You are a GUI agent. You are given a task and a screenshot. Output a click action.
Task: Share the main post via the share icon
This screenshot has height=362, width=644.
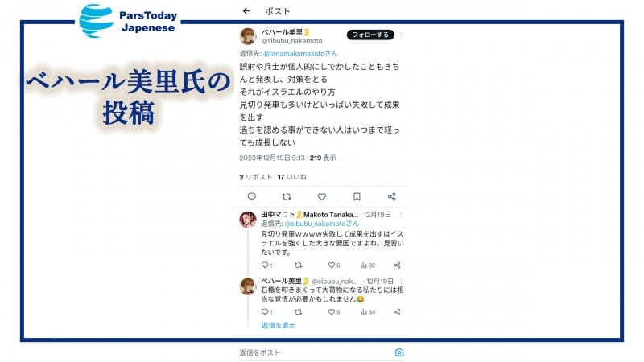[392, 196]
